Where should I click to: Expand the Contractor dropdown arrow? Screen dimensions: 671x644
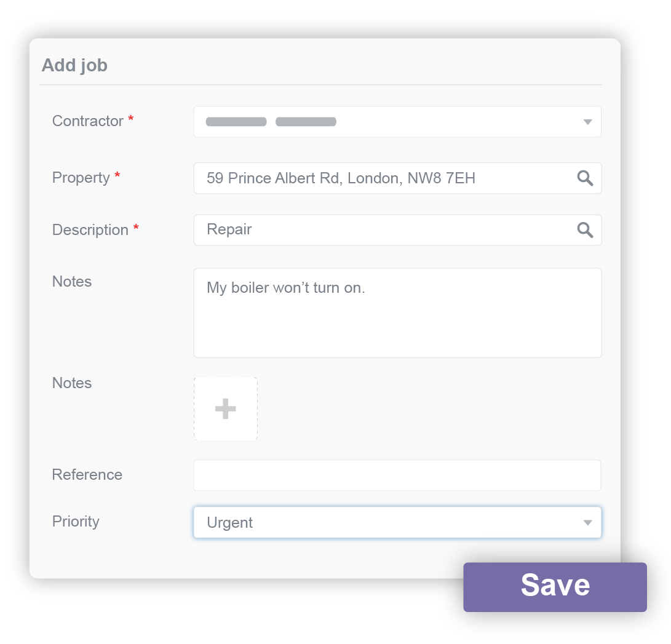[x=587, y=122]
